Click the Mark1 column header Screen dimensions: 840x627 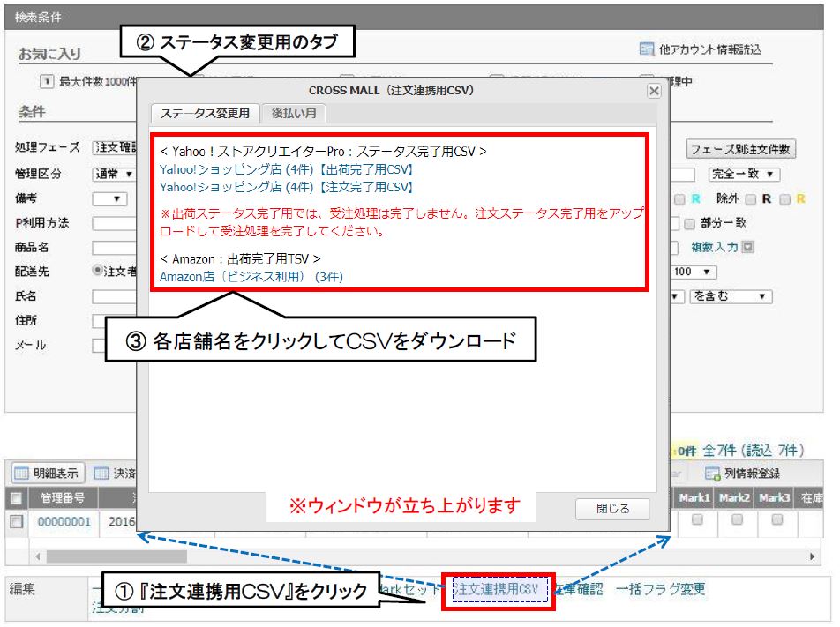point(694,498)
